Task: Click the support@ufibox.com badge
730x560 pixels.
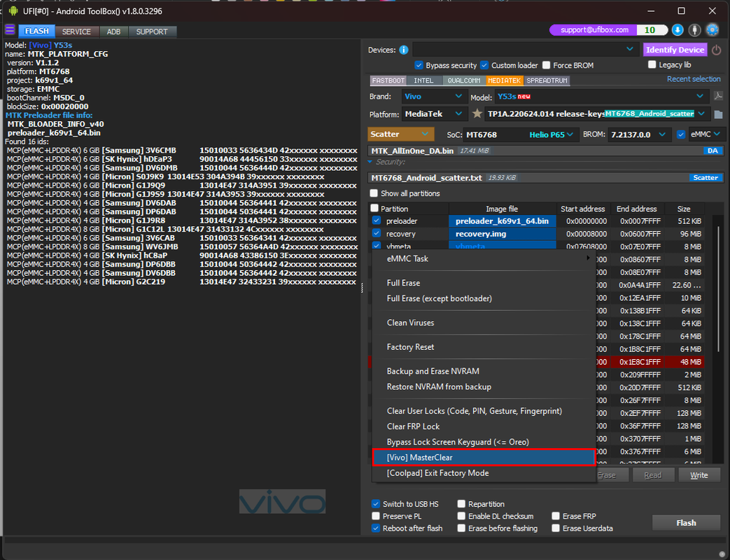Action: [594, 30]
